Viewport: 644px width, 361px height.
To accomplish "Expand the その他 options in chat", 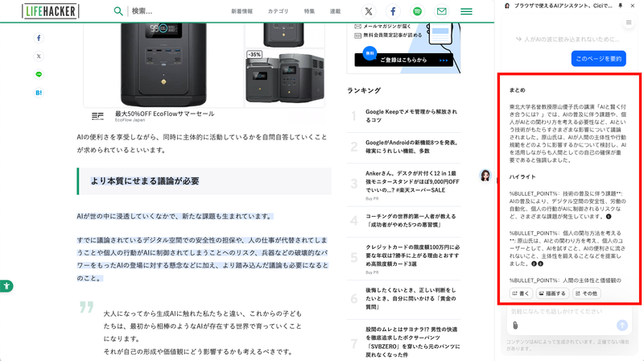I will [587, 293].
